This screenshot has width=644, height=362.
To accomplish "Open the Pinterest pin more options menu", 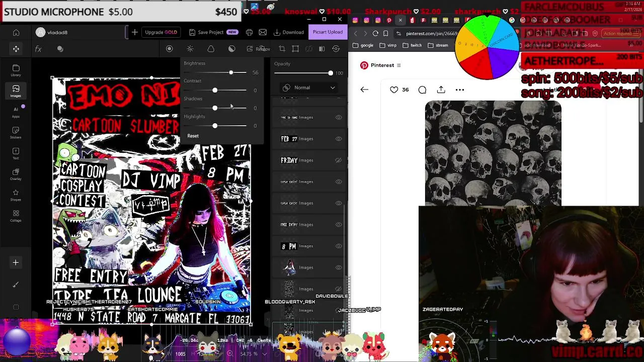I will [x=460, y=89].
